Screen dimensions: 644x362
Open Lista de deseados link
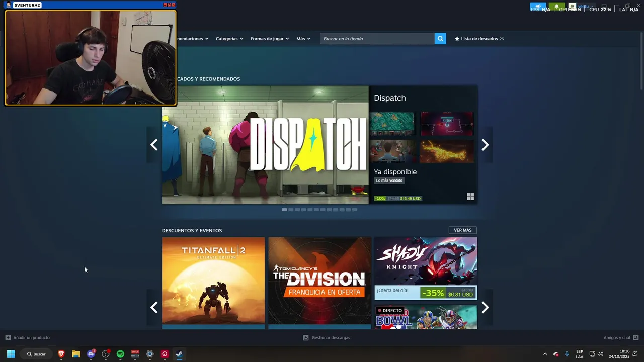tap(479, 39)
